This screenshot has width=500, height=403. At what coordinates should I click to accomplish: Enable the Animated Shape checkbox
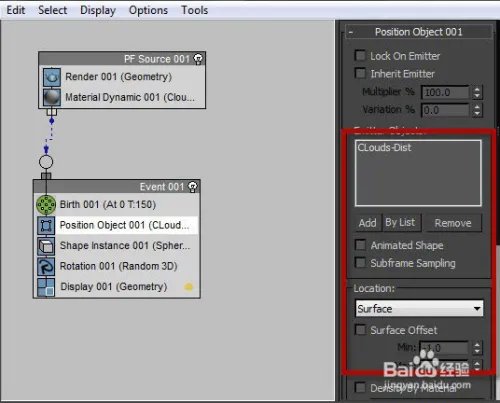point(360,245)
